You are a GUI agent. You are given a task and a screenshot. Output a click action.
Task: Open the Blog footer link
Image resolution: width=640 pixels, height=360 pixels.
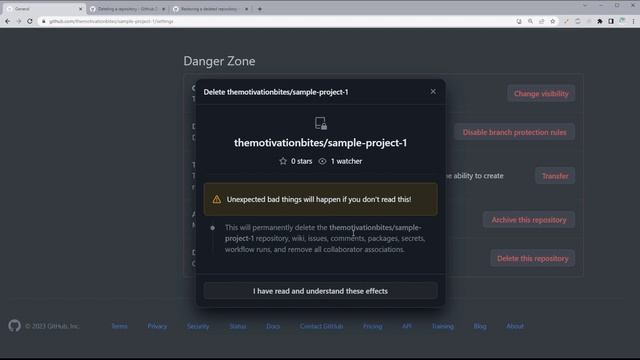coord(480,326)
